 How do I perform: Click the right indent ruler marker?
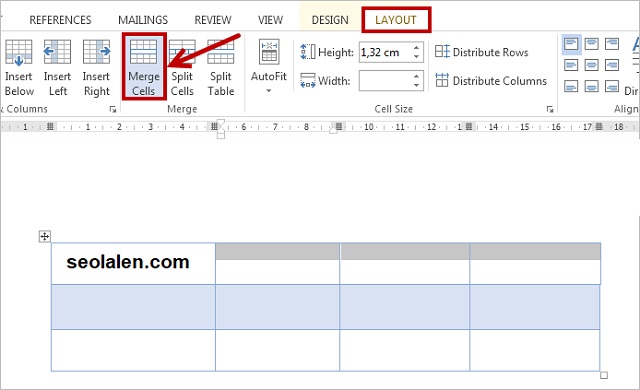(333, 131)
